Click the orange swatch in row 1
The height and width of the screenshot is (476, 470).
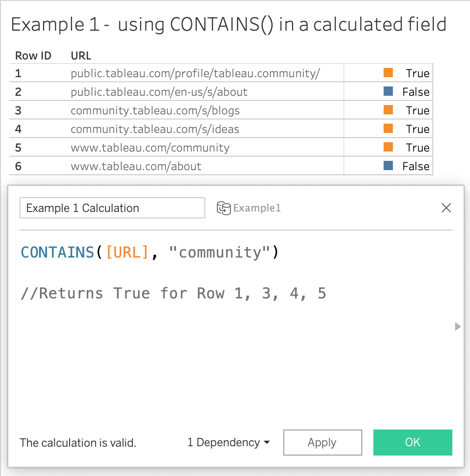tap(388, 73)
